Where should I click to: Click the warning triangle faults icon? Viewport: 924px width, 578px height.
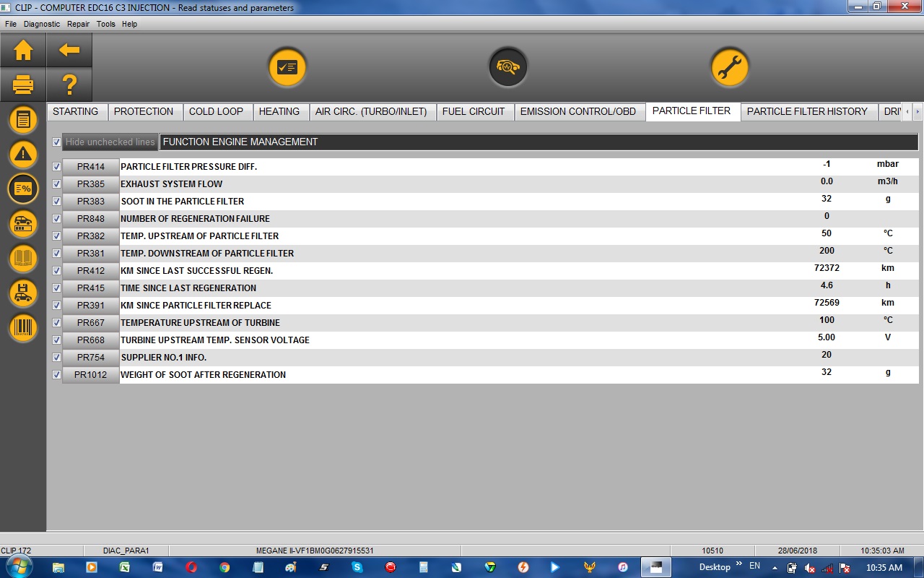point(23,154)
